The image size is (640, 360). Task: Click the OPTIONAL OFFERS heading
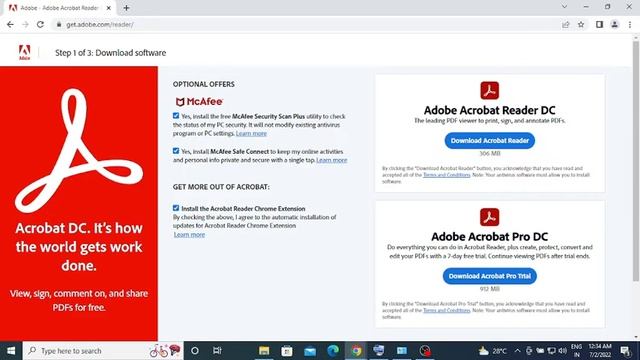coord(204,84)
